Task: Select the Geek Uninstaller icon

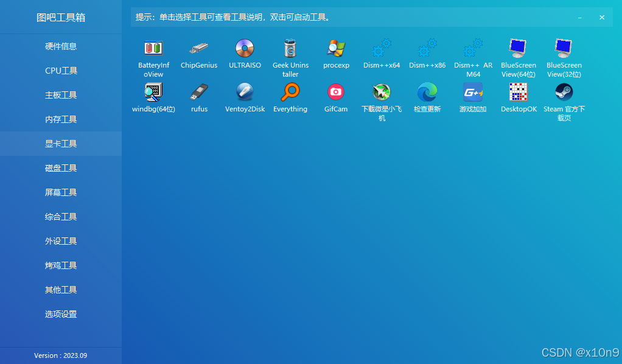Action: (x=290, y=49)
